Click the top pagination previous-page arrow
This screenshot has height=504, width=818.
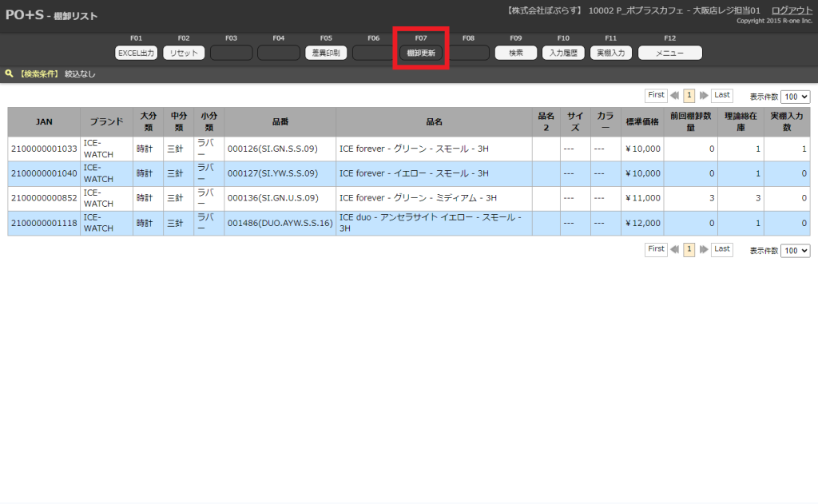pyautogui.click(x=675, y=95)
